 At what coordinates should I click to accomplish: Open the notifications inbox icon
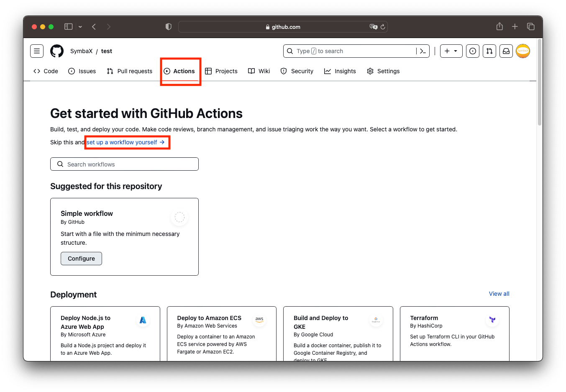(506, 51)
